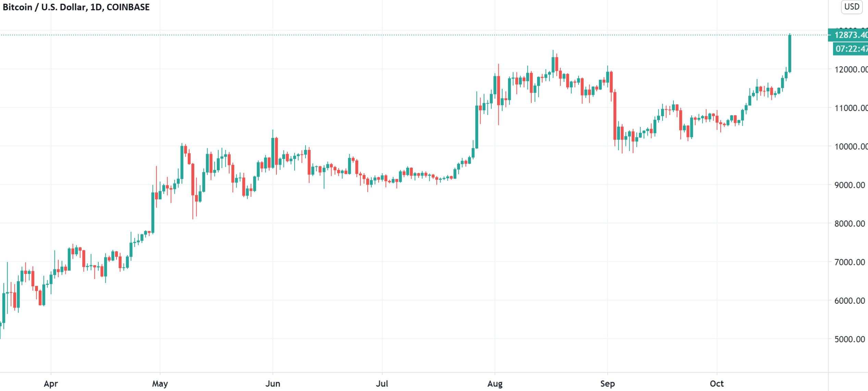Click the Apr label on time axis
868x391 pixels.
coord(51,384)
